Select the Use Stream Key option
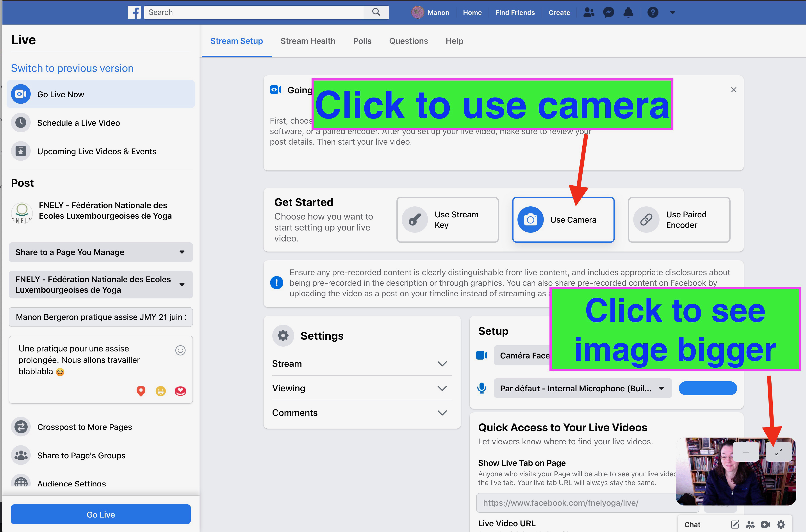 pyautogui.click(x=448, y=220)
